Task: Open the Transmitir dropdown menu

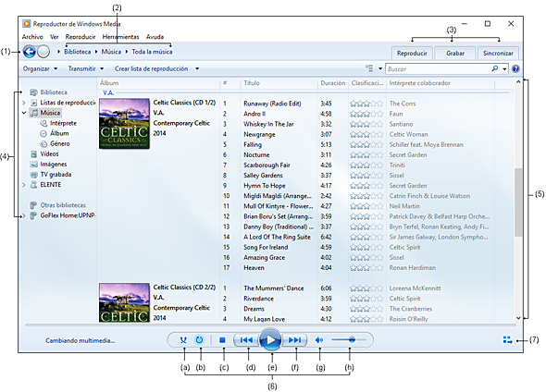Action: (86, 68)
